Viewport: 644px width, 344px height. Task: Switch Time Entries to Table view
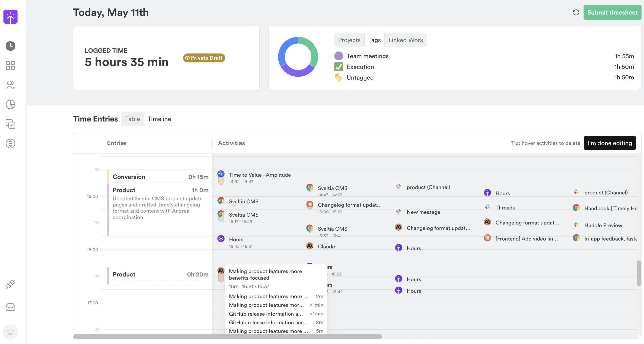(133, 119)
